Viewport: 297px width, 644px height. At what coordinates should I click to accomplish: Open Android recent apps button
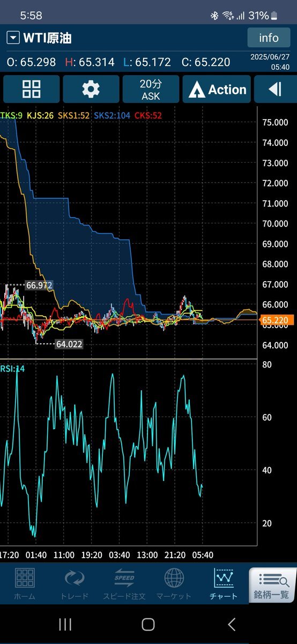65,624
